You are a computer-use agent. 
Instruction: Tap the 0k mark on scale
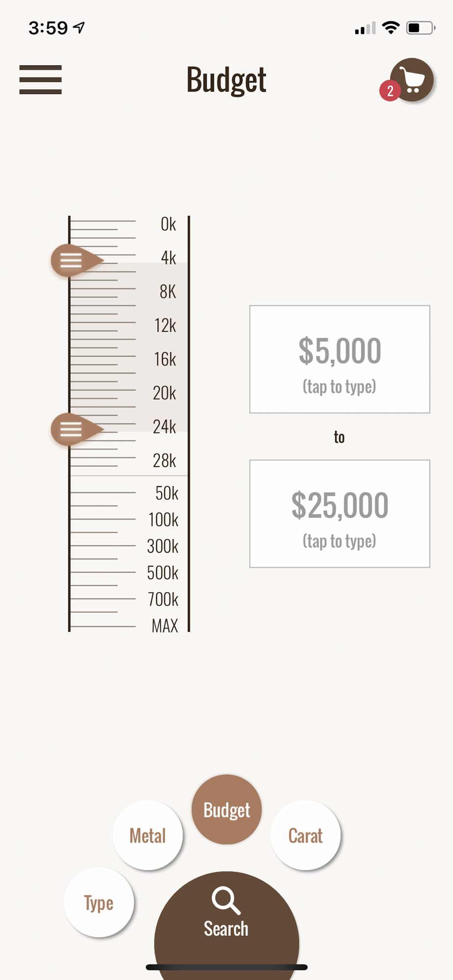168,224
